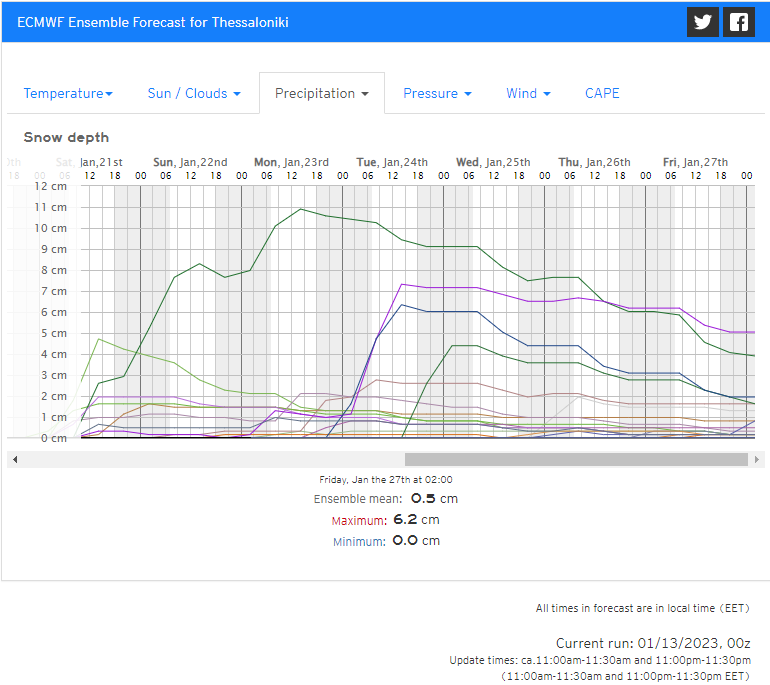The width and height of the screenshot is (770, 685).
Task: Share forecast via the Facebook icon
Action: (739, 22)
